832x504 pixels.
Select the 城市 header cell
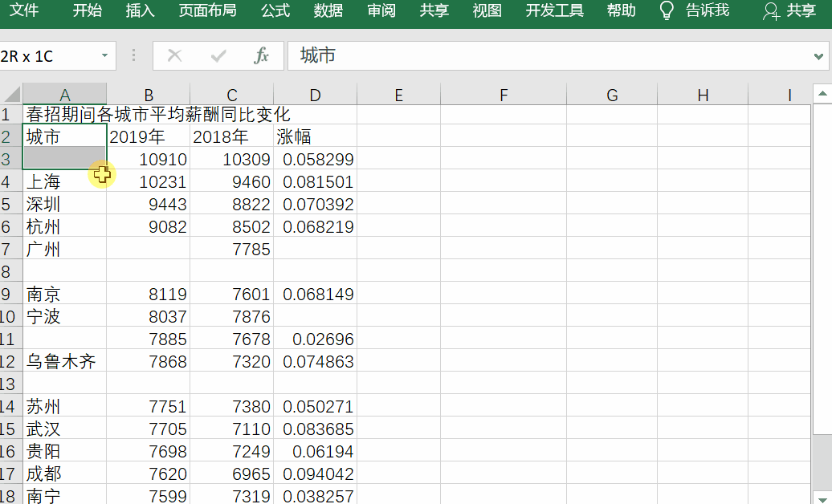[65, 136]
